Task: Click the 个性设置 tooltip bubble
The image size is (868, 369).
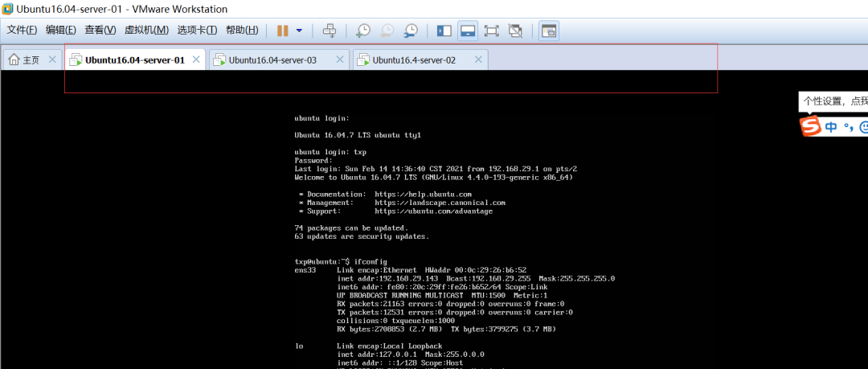Action: 833,101
